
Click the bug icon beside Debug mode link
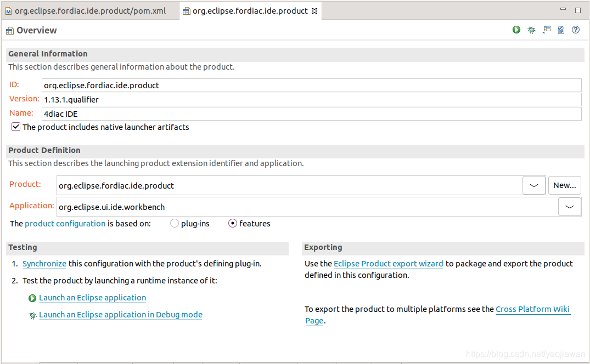(32, 315)
